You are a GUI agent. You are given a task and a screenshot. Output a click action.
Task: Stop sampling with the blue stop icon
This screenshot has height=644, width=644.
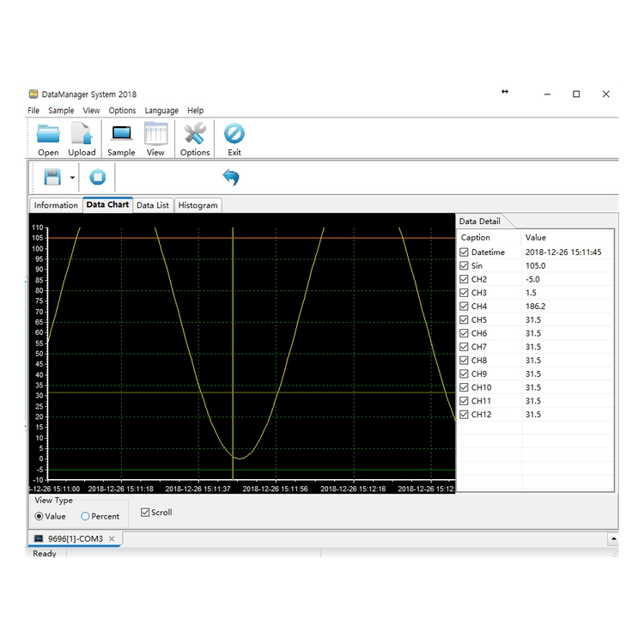[98, 177]
